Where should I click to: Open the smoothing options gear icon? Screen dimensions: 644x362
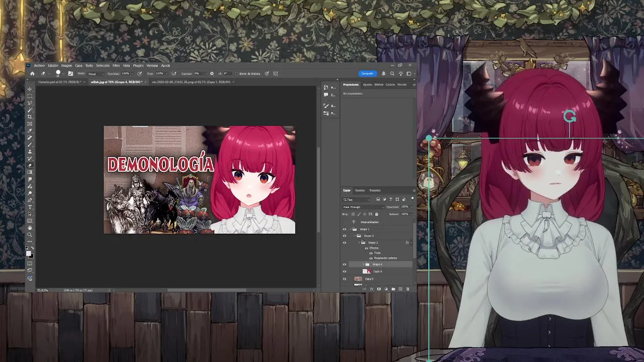tap(212, 73)
